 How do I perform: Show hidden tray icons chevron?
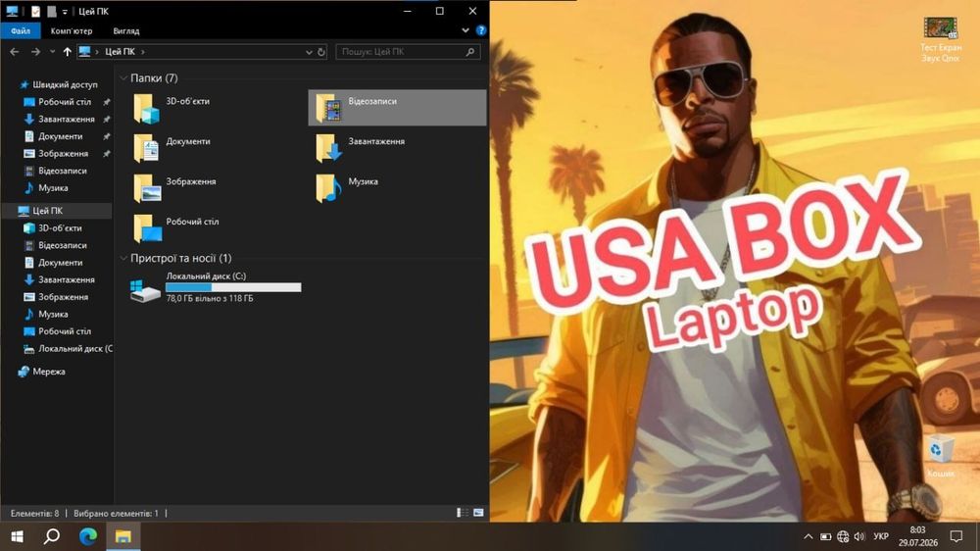808,536
